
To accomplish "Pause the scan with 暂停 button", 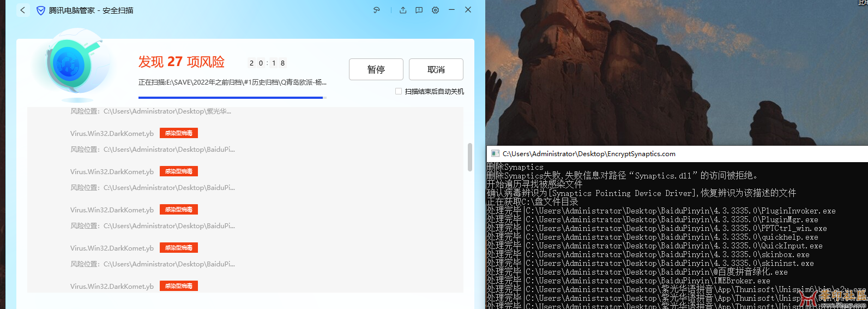I will [x=376, y=69].
